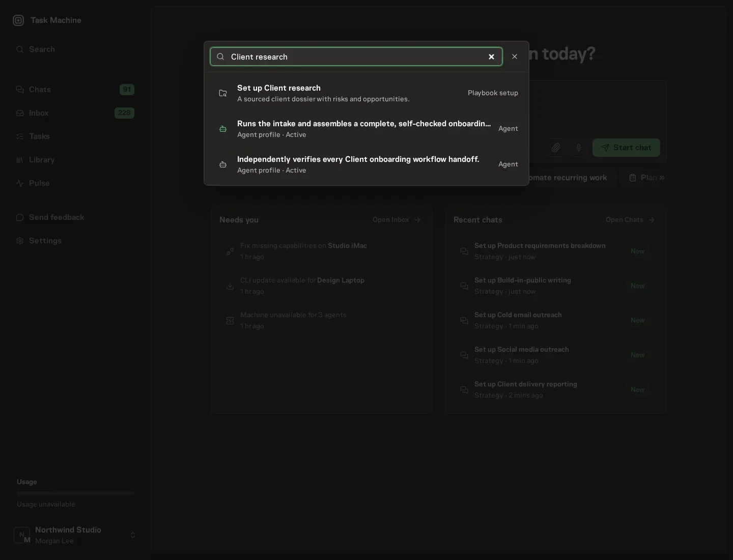Viewport: 733px width, 560px height.
Task: Open Fix missing capabilities on Studio iMac
Action: pyautogui.click(x=322, y=251)
